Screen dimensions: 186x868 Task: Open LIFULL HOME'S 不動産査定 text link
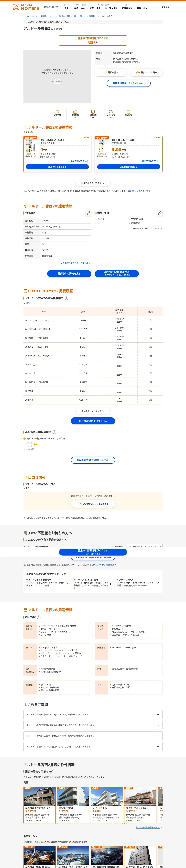[103, 565]
